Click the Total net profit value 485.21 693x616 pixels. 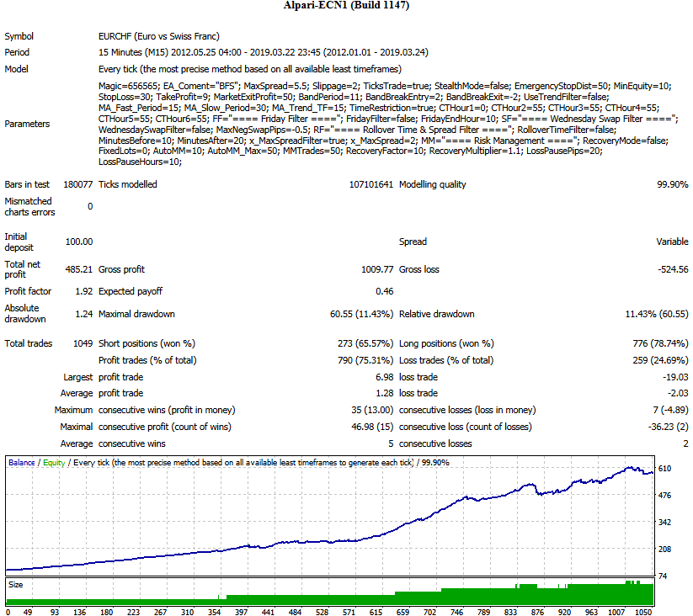[79, 269]
